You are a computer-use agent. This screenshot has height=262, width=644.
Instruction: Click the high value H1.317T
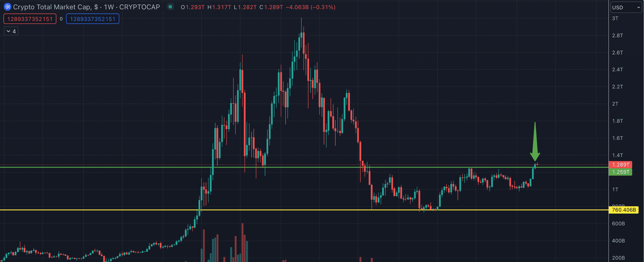219,7
